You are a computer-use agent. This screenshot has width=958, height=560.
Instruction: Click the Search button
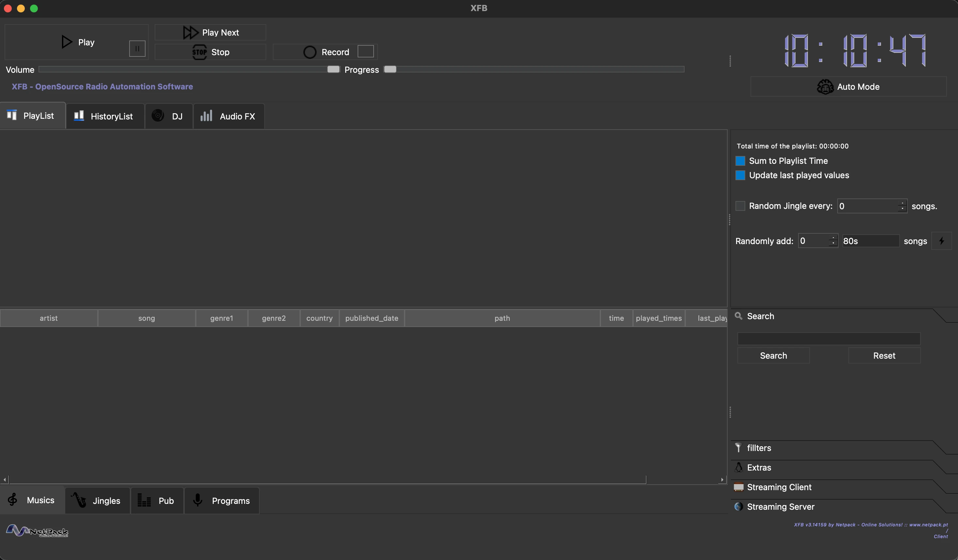[x=774, y=355]
